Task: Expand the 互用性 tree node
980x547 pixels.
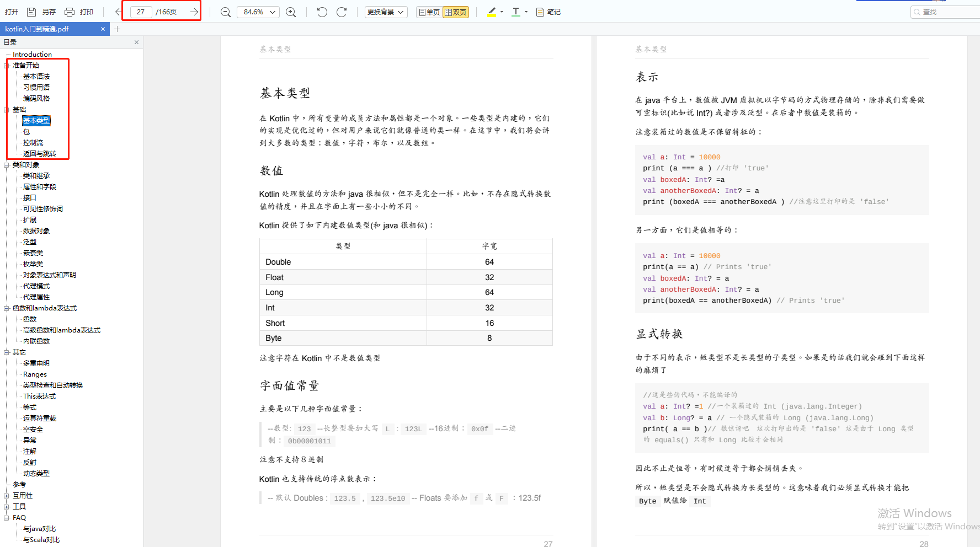Action: coord(7,495)
